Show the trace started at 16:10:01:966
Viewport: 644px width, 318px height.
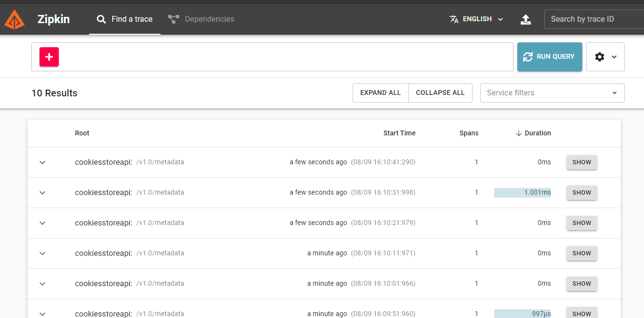582,284
